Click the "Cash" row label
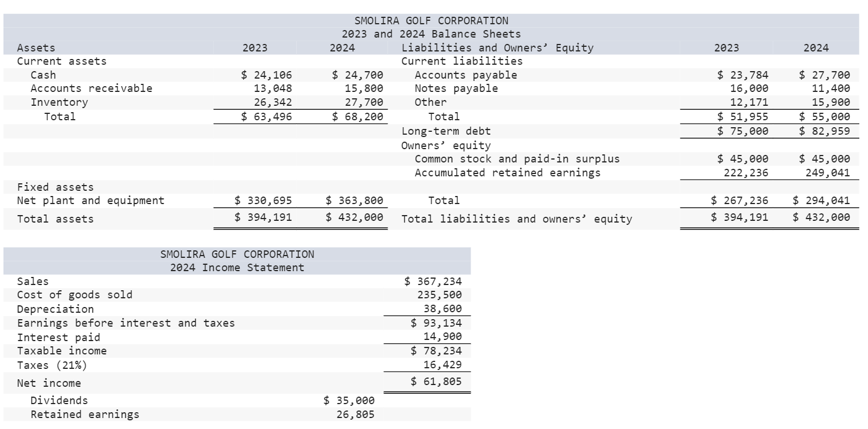The width and height of the screenshot is (868, 429). [x=43, y=75]
